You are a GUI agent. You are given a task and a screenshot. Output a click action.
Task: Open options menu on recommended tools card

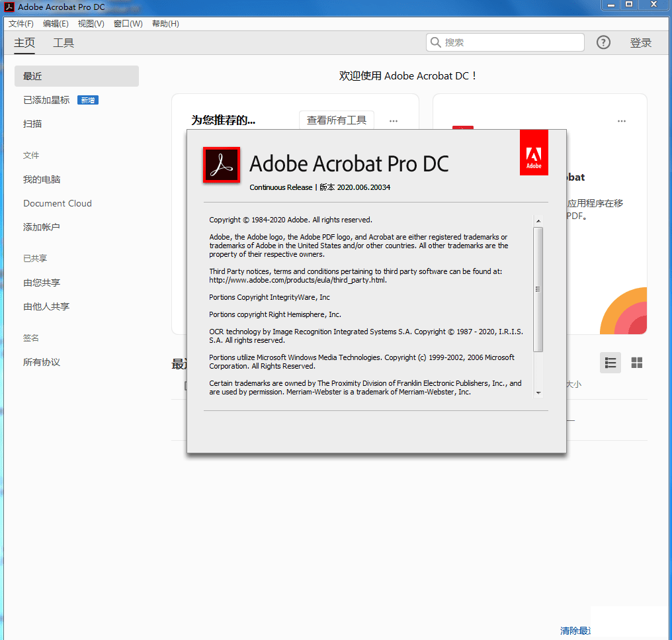click(x=394, y=121)
